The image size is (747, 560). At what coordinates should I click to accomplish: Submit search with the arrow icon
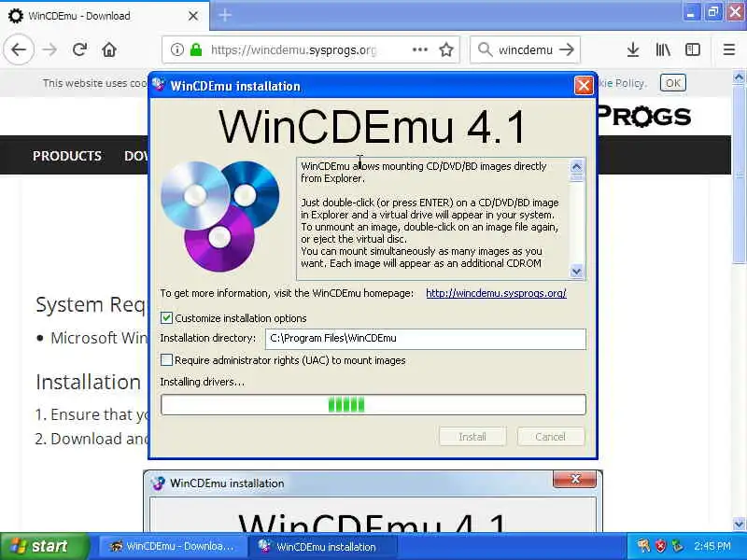[x=567, y=49]
